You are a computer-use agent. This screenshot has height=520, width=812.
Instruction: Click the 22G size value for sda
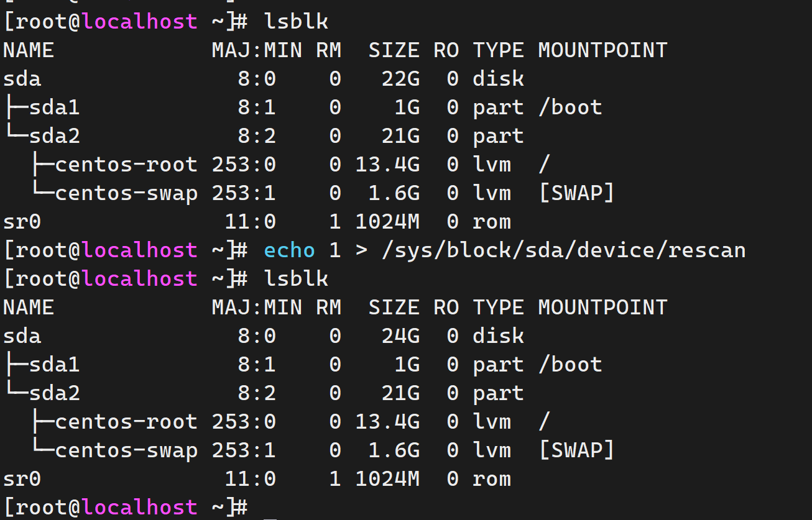tap(400, 79)
